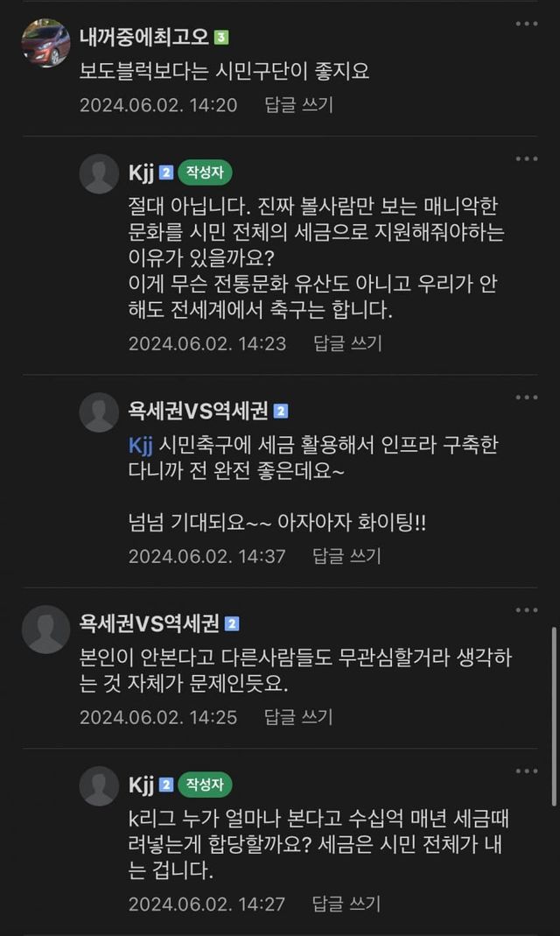This screenshot has height=936, width=560.
Task: Open the three-dot menu on Kjj's 14:27 reply
Action: (x=527, y=771)
